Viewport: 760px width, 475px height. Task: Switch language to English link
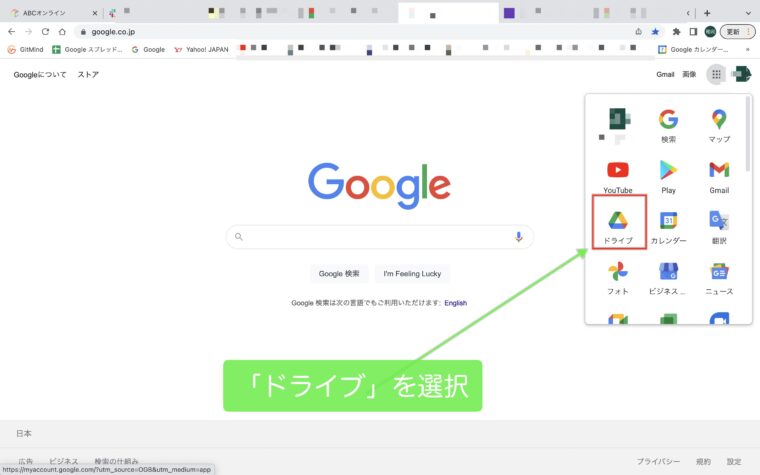coord(455,303)
